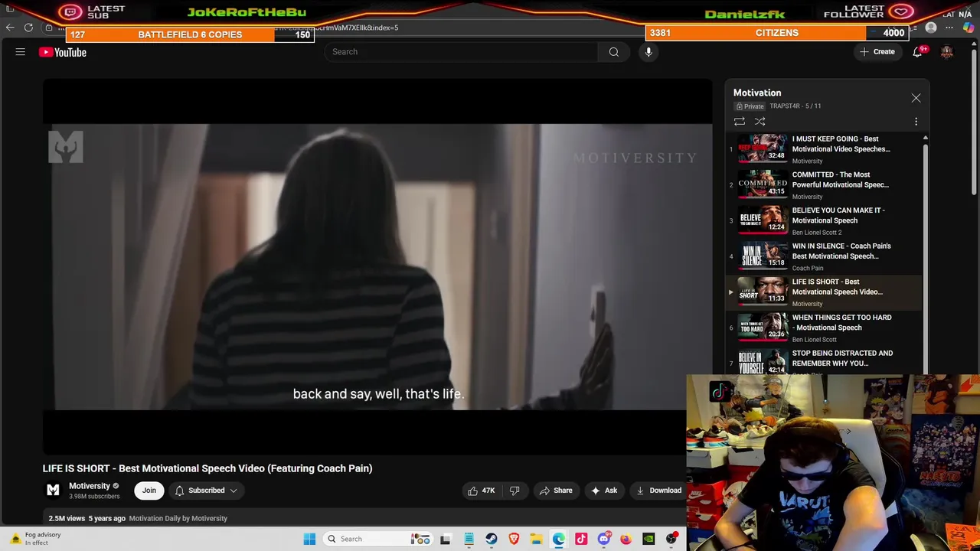980x551 pixels.
Task: Open the account avatar menu
Action: click(x=947, y=52)
